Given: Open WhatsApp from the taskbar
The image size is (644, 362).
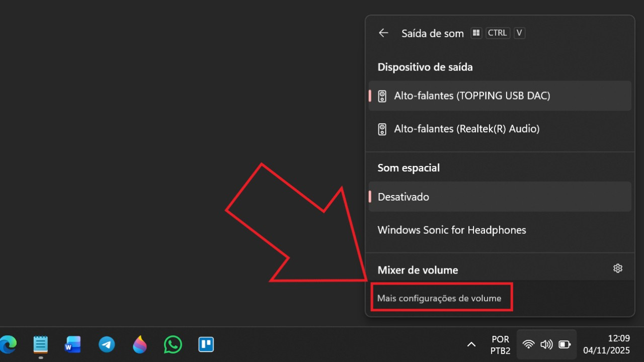Looking at the screenshot, I should [x=173, y=344].
